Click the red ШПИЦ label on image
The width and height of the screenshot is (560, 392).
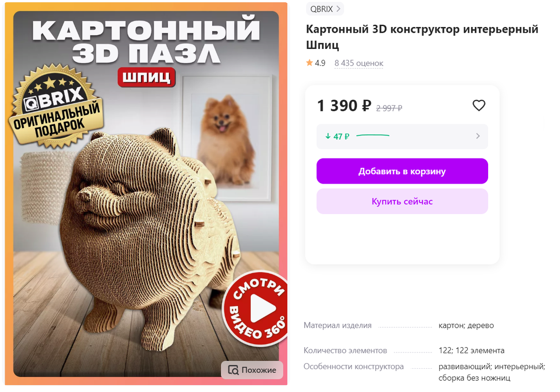click(x=146, y=77)
